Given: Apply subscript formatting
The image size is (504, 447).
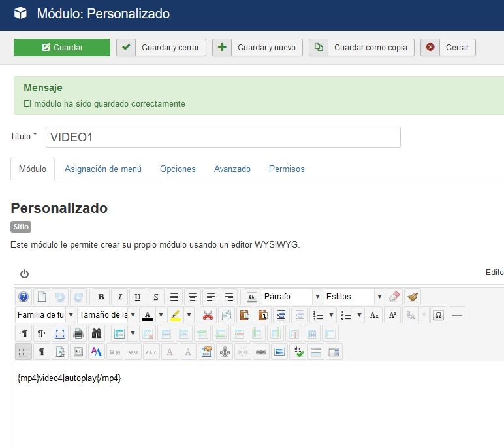Looking at the screenshot, I should (x=374, y=315).
